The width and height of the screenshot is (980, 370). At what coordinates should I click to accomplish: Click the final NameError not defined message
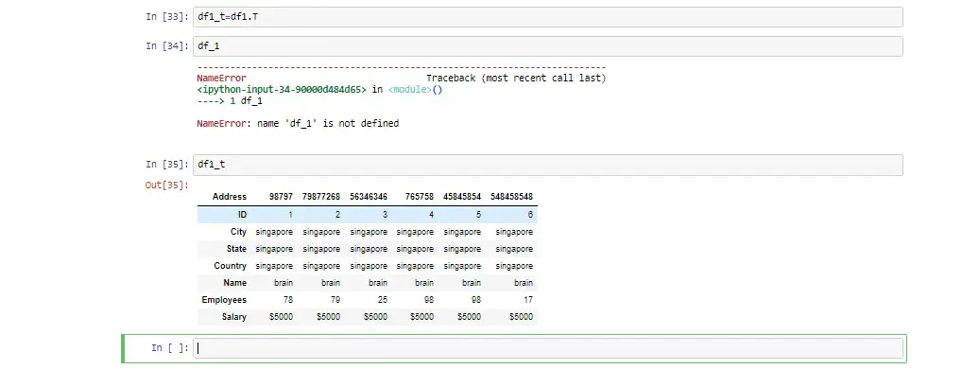point(298,123)
